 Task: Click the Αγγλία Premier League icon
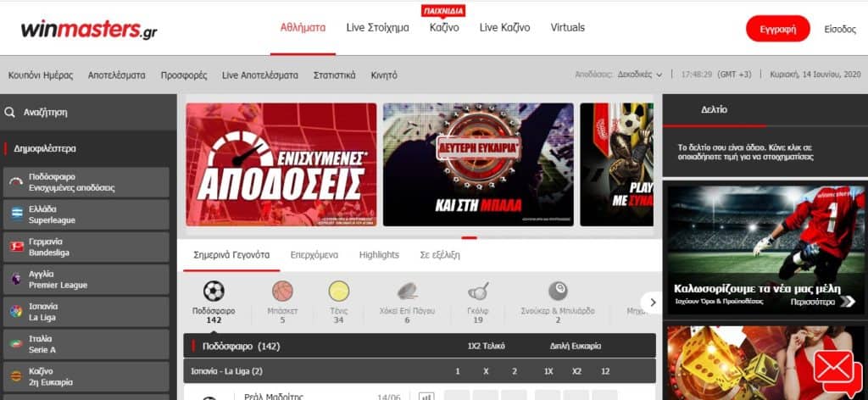pos(17,280)
